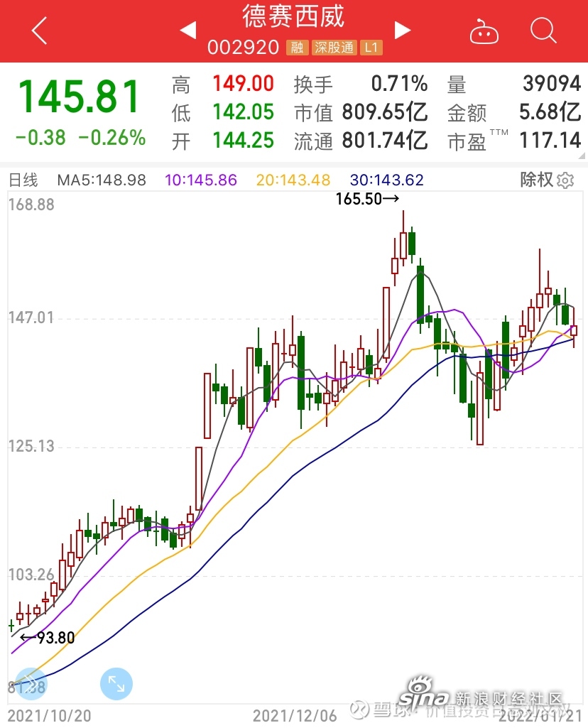
Task: Tap the open price 144.25
Action: [x=243, y=140]
